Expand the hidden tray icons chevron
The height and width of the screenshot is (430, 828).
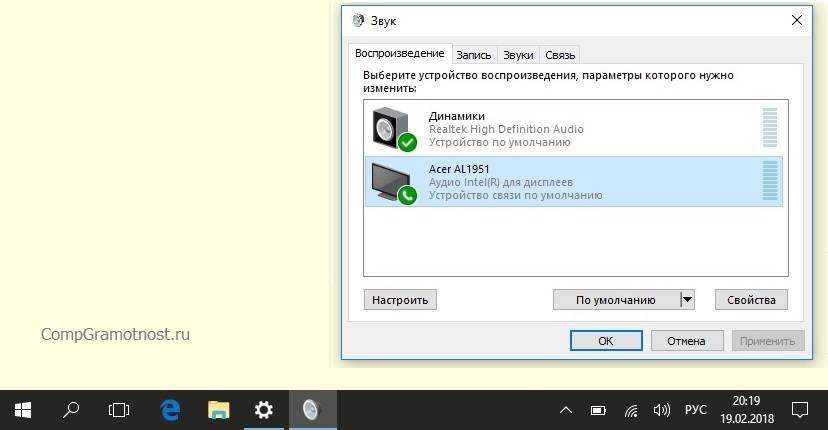coord(566,410)
